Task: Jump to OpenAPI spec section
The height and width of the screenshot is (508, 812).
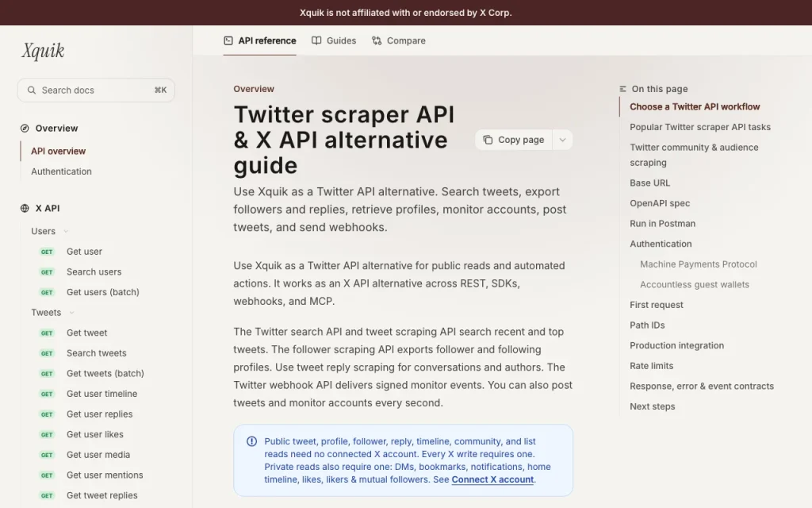Action: pos(660,203)
